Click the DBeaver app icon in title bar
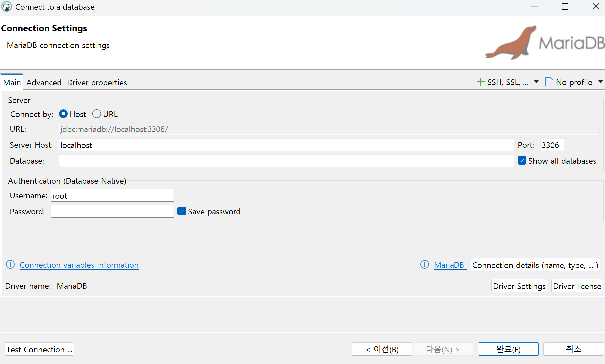This screenshot has width=605, height=364. [7, 7]
